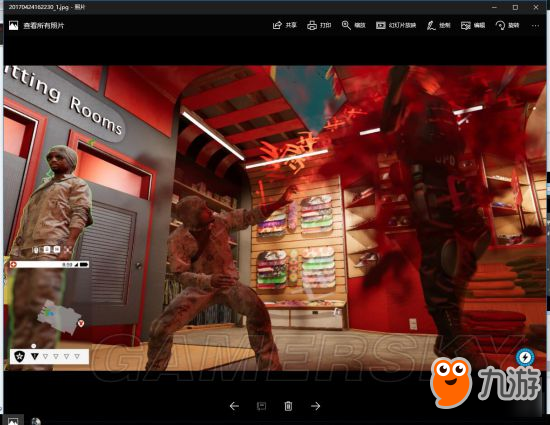Minimize the Photos window
The width and height of the screenshot is (550, 425).
tap(494, 7)
